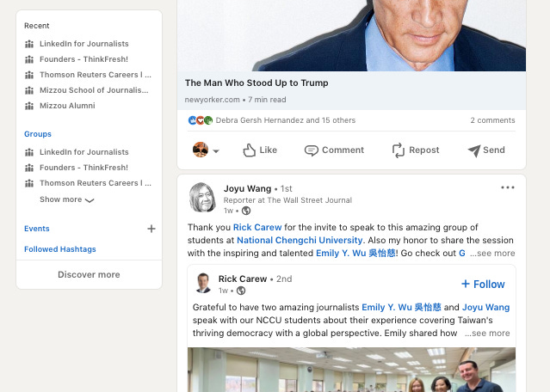This screenshot has width=550, height=392.
Task: Open National Chengchi University link
Action: tap(300, 241)
